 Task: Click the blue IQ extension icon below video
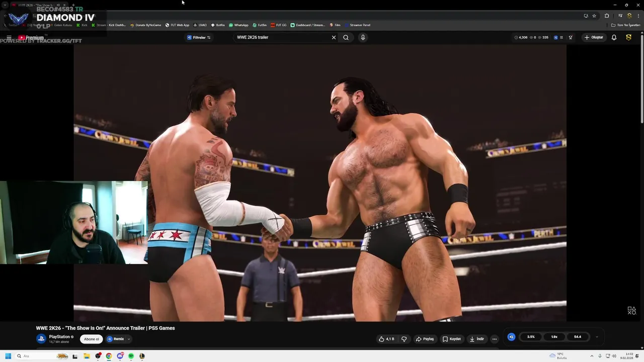click(x=511, y=337)
